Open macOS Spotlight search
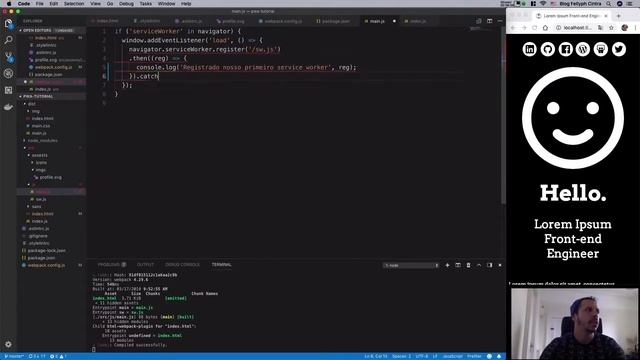This screenshot has width=640, height=360. pyautogui.click(x=609, y=4)
